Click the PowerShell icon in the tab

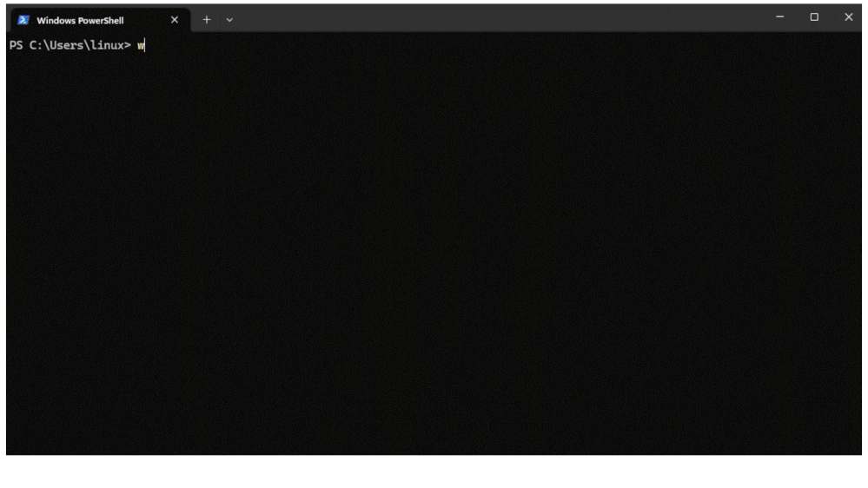[23, 21]
